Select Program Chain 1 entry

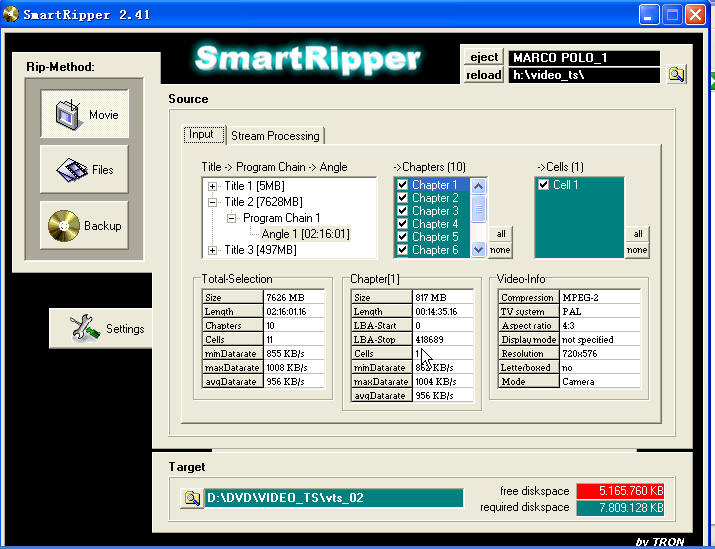(281, 218)
